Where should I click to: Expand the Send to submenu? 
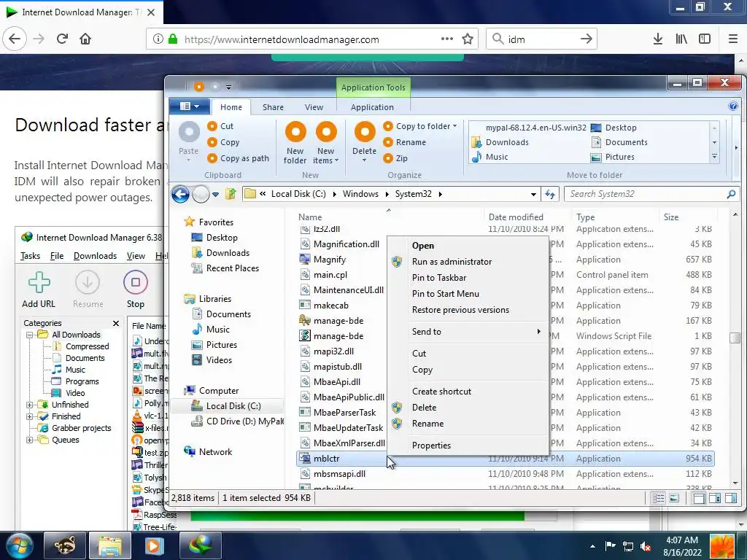point(468,332)
